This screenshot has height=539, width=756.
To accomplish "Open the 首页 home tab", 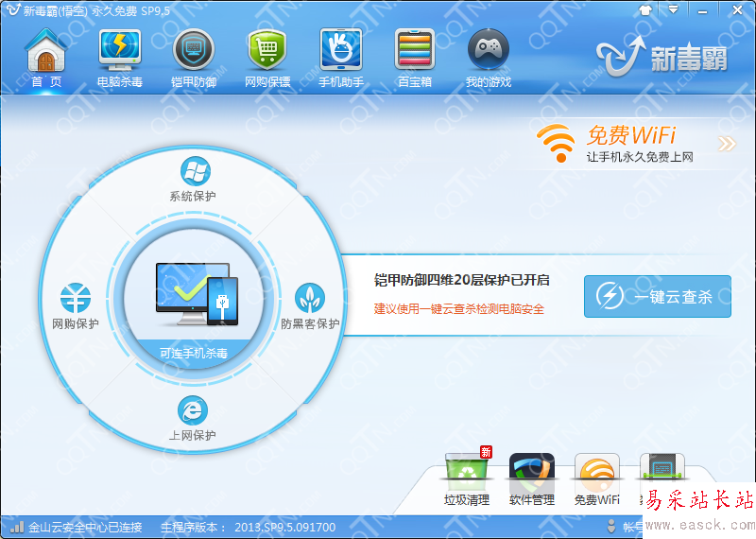I will [46, 60].
